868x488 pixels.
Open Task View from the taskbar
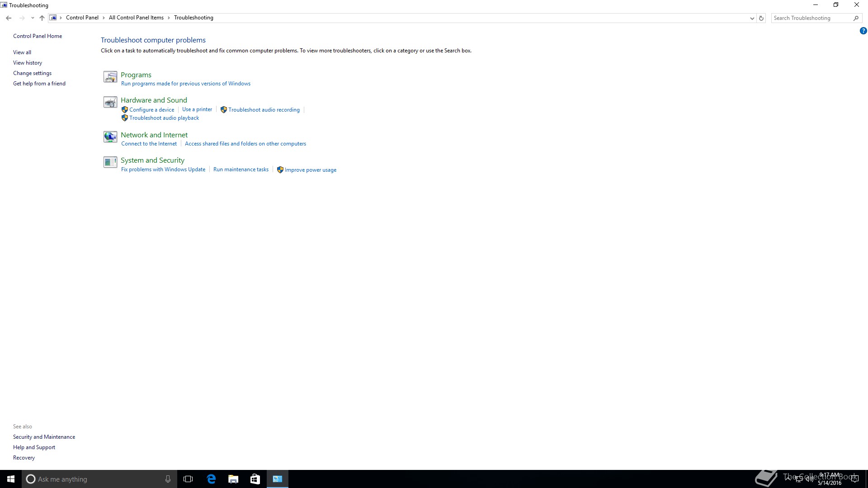188,479
